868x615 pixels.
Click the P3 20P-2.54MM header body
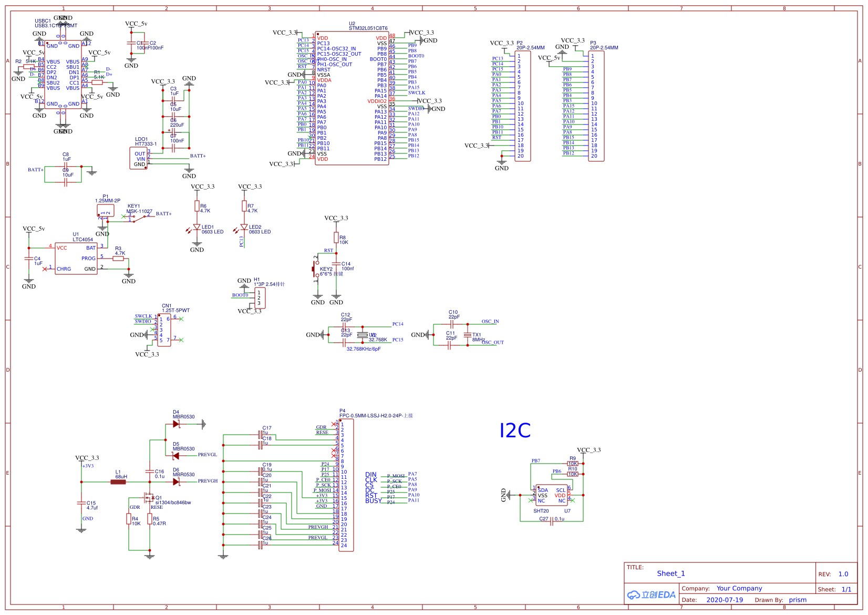(596, 106)
